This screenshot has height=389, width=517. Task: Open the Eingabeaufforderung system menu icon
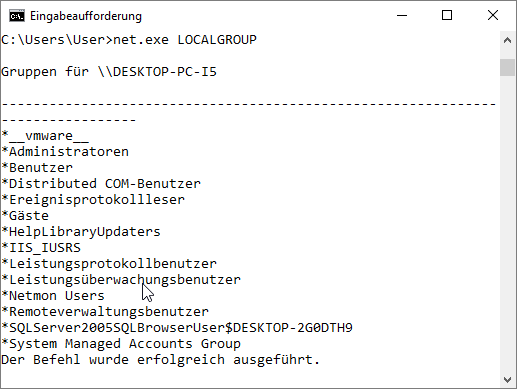[17, 16]
